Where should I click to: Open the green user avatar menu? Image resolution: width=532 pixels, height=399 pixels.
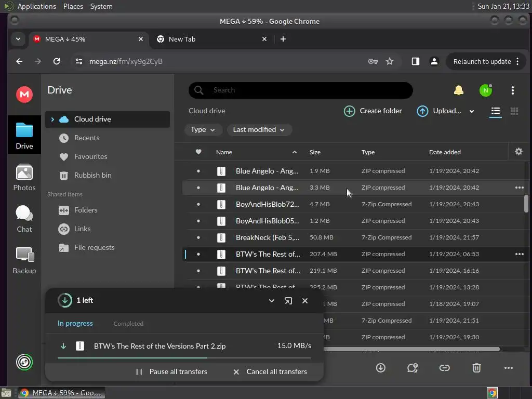click(x=486, y=90)
